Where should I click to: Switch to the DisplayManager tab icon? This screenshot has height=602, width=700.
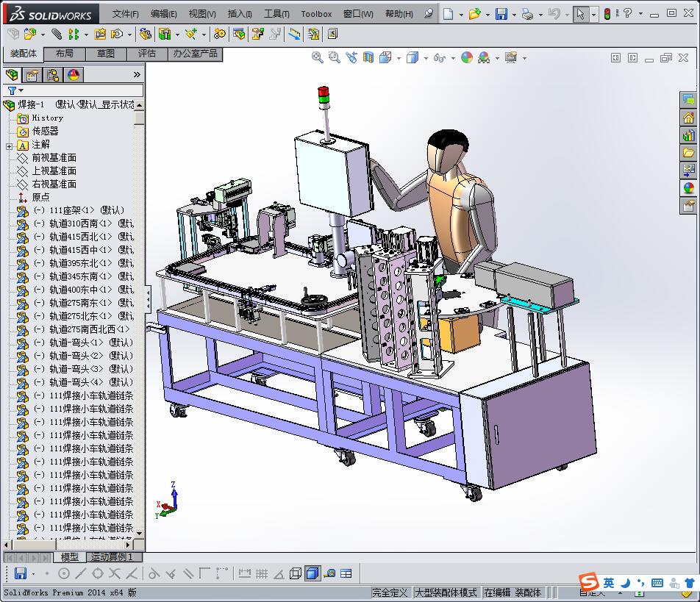74,74
